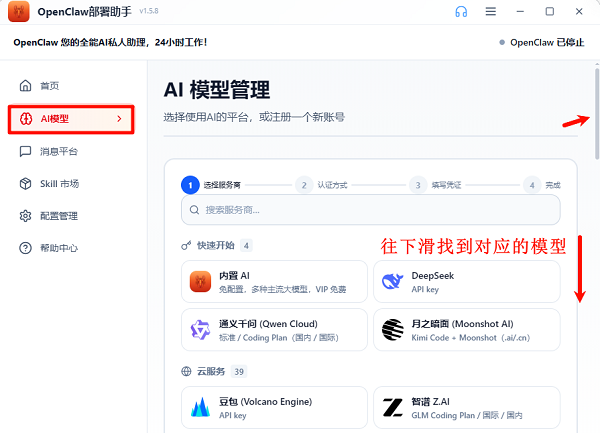Click the 智谱 Z.AI logo
Viewport: 600px width, 433px height.
[x=393, y=407]
